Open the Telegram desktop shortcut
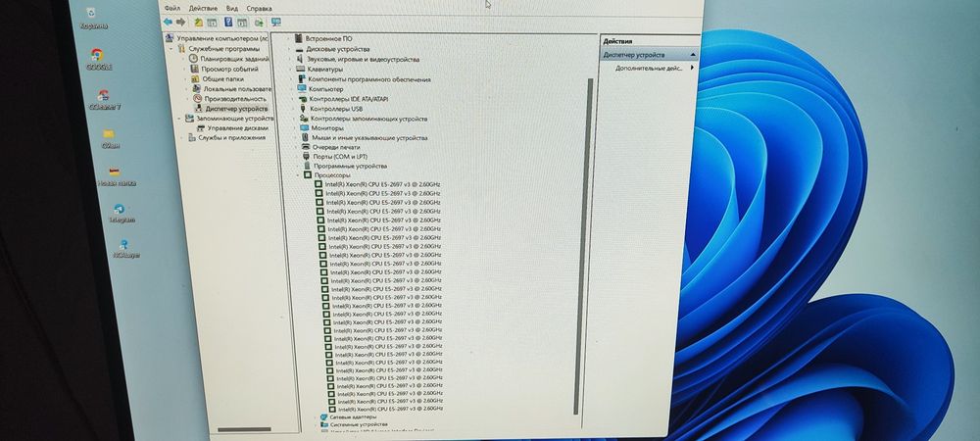 (x=121, y=214)
